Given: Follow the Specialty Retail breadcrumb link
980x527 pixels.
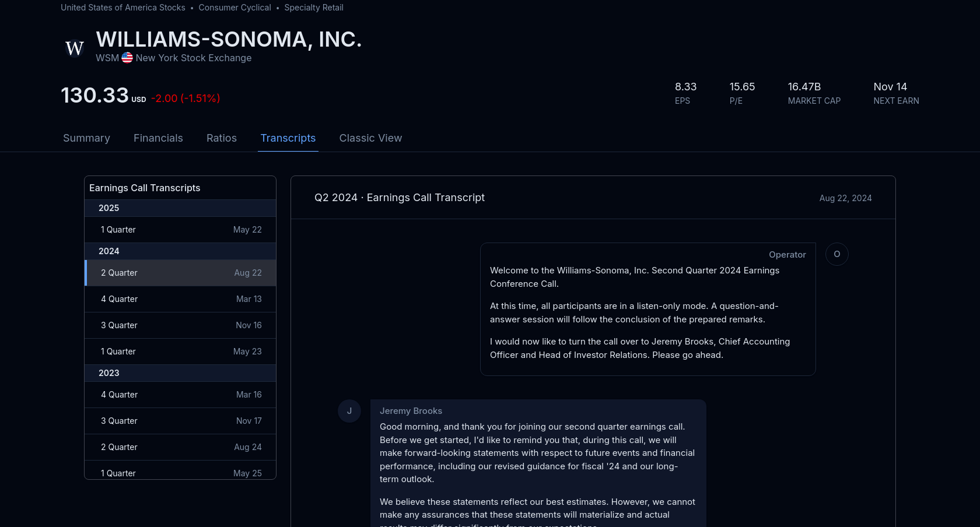Looking at the screenshot, I should pyautogui.click(x=314, y=8).
